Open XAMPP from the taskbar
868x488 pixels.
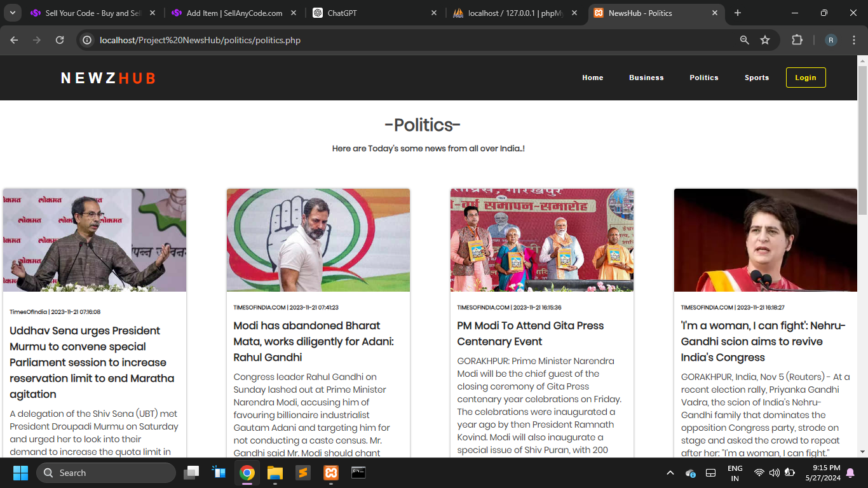[330, 473]
